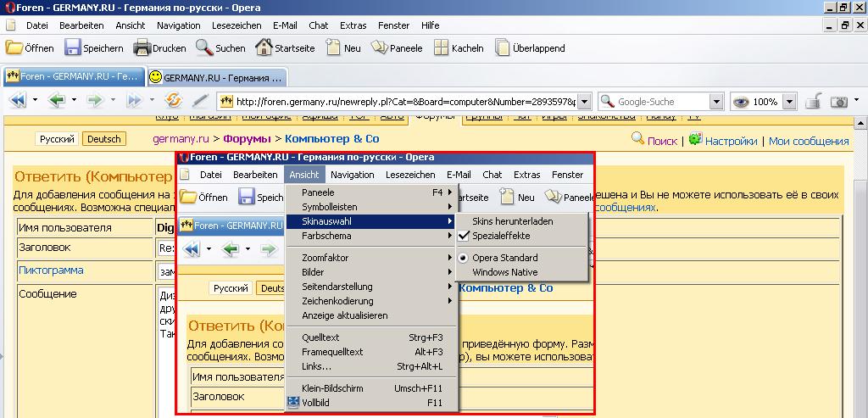This screenshot has height=418, width=868.
Task: Expand the Symbolleisten submenu
Action: pyautogui.click(x=372, y=207)
